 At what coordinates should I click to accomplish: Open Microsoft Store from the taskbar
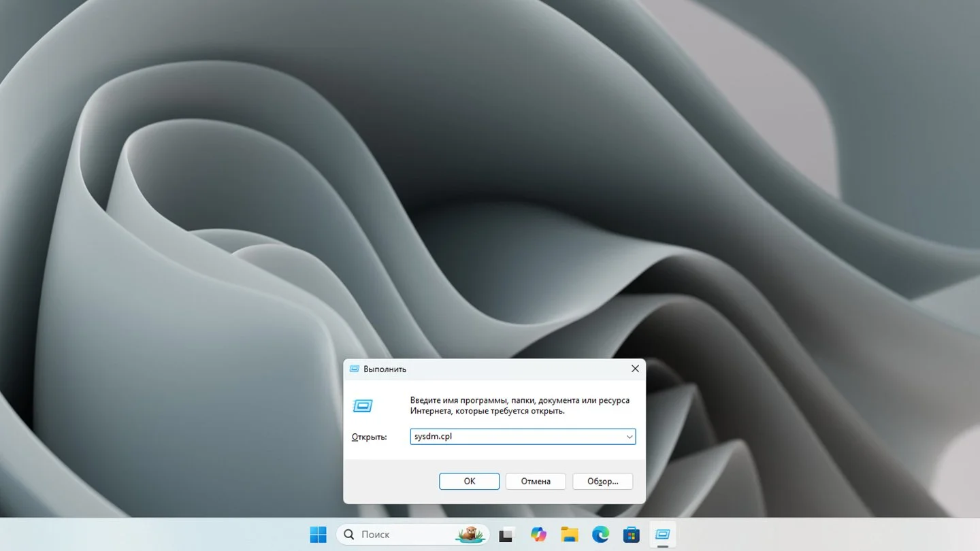(632, 535)
